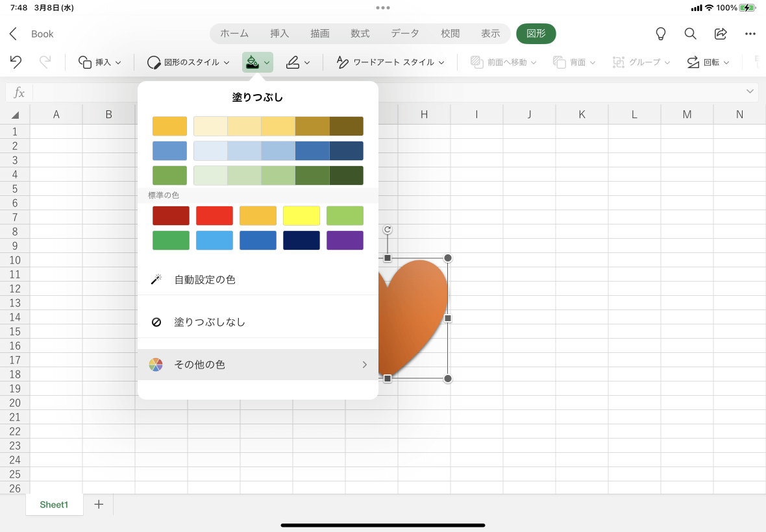The height and width of the screenshot is (532, 766).
Task: Tap the select-all corner triangle
Action: pyautogui.click(x=15, y=115)
